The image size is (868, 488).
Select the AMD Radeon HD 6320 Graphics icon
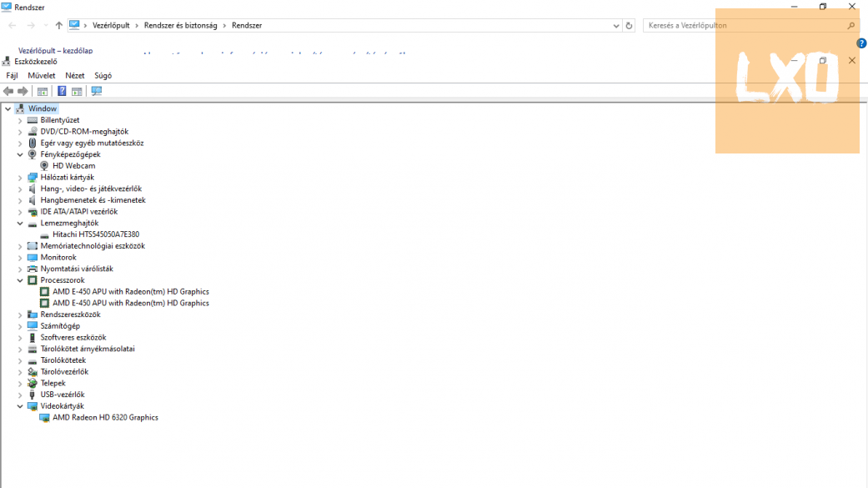pos(45,418)
